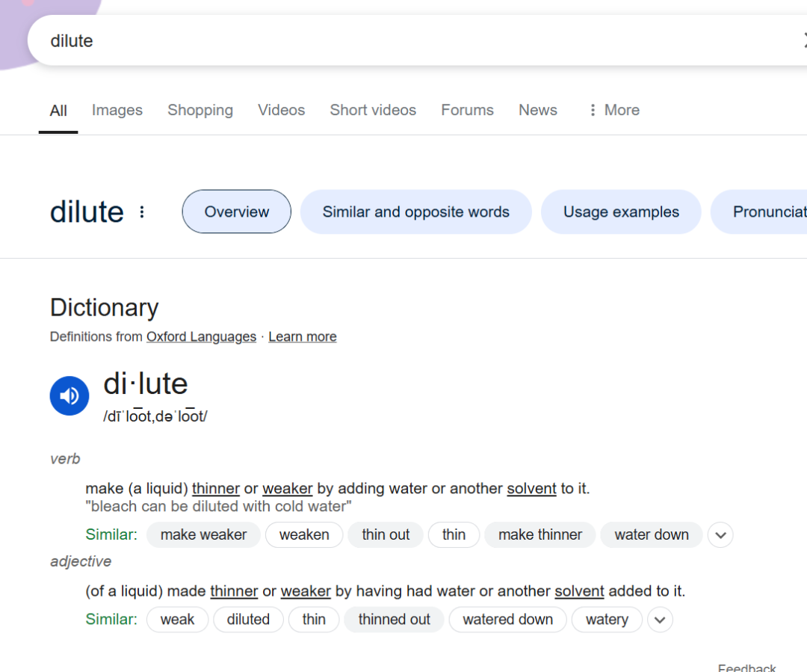Go to the Videos tab
Screen dimensions: 807x672
coord(282,110)
